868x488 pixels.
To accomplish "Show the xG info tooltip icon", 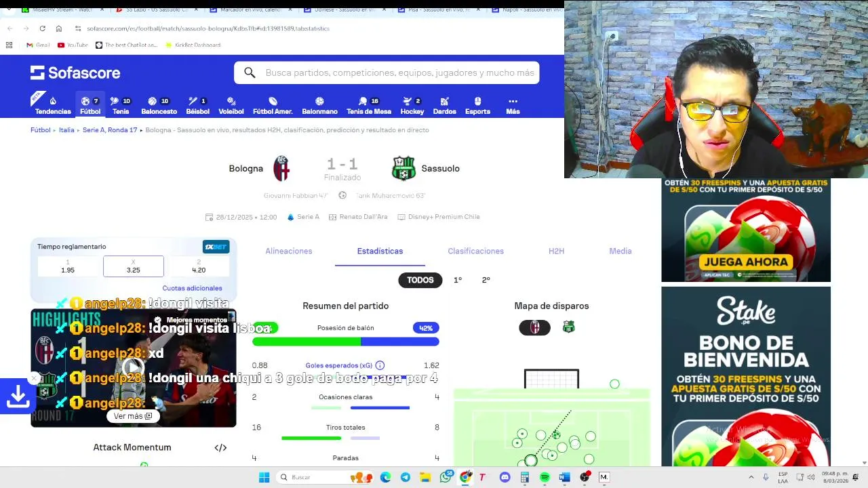I will coord(380,365).
